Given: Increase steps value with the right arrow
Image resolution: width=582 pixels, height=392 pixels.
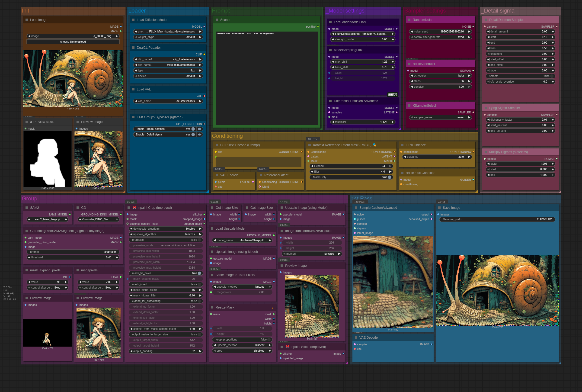Looking at the screenshot, I should click(469, 81).
